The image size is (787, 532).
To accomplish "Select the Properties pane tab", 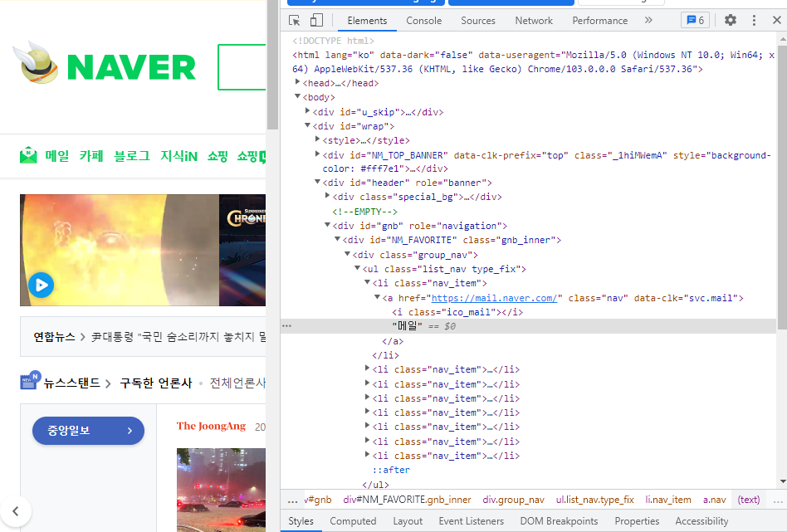I will [x=637, y=521].
